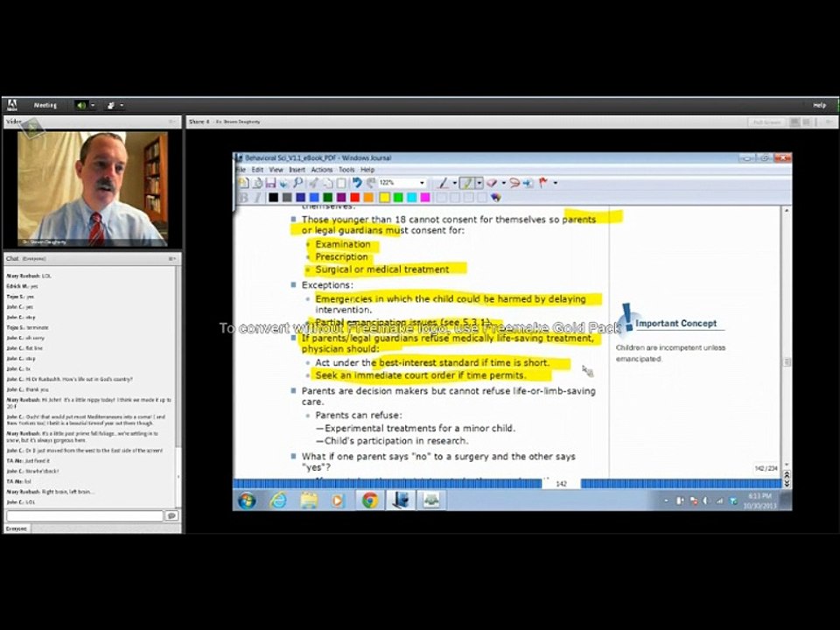This screenshot has height=630, width=840.
Task: Click the presenter webcam video thumbnail
Action: (93, 189)
